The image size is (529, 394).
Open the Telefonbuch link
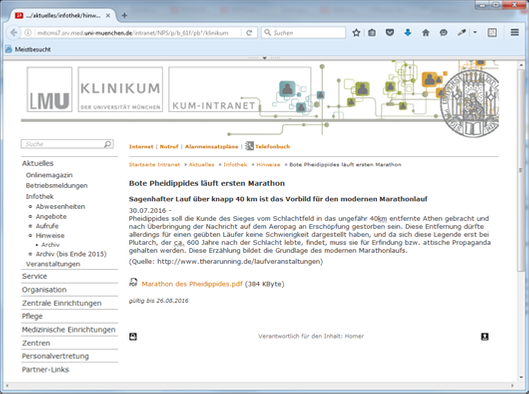tap(272, 146)
